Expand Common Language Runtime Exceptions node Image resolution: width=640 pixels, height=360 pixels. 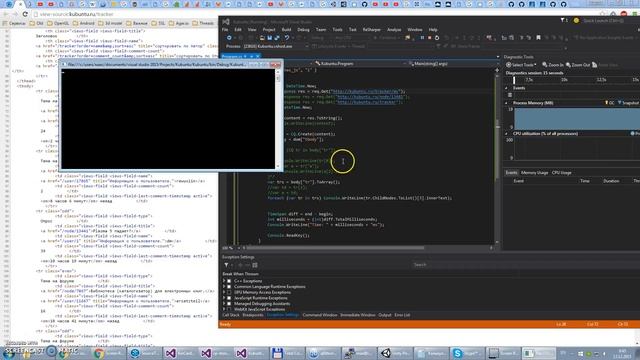tap(224, 287)
